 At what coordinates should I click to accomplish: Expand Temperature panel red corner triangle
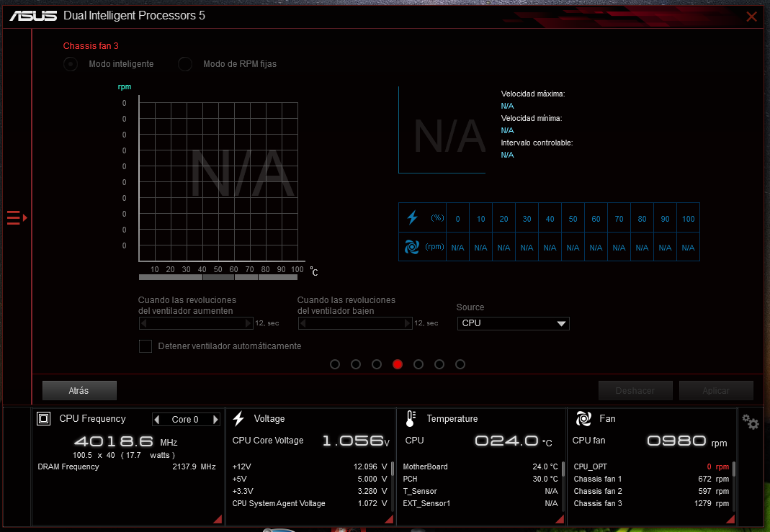click(x=560, y=519)
